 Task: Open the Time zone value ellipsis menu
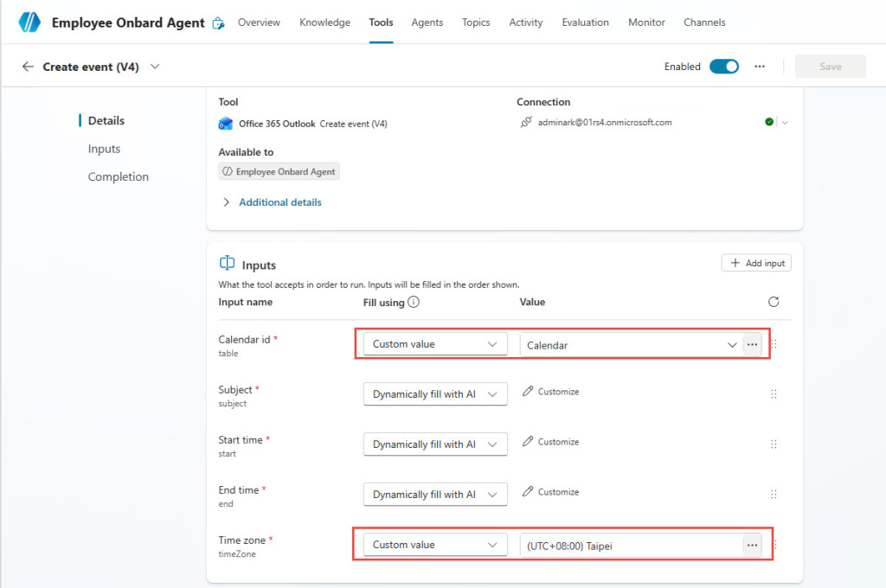click(x=752, y=545)
